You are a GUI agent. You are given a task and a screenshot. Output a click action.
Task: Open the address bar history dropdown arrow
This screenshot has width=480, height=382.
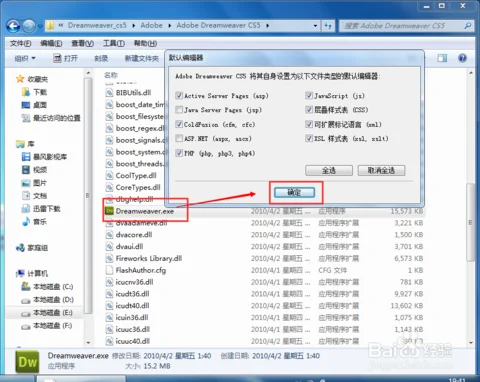(315, 26)
